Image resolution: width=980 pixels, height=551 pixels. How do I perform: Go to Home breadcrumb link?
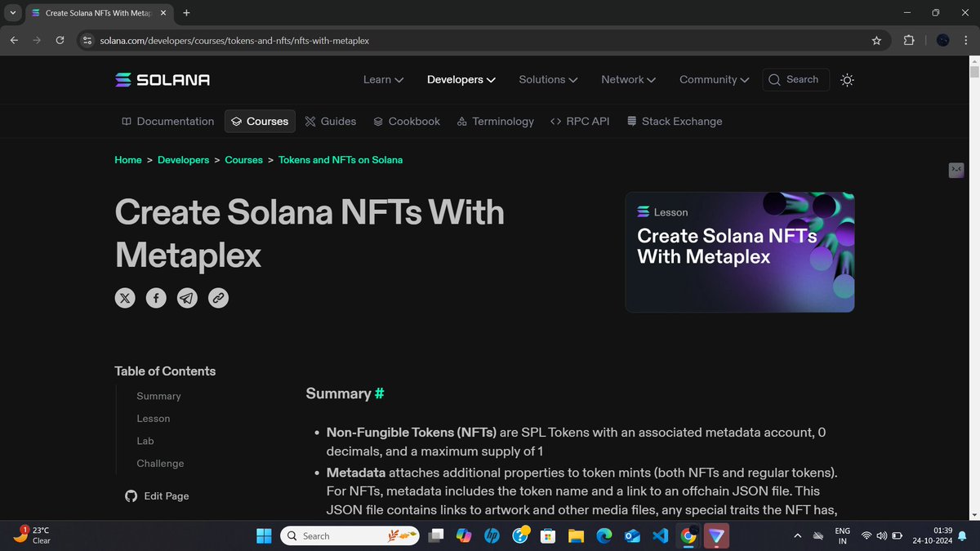(x=128, y=160)
